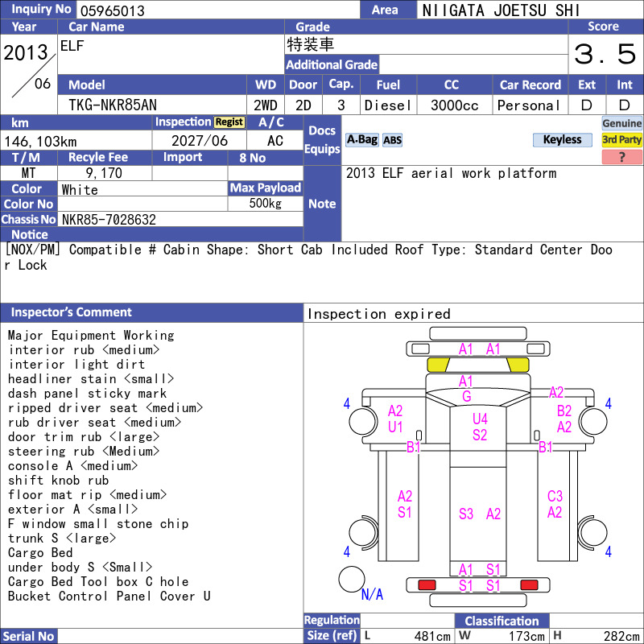
Task: Click the G mark on the windshield
Action: pyautogui.click(x=467, y=397)
